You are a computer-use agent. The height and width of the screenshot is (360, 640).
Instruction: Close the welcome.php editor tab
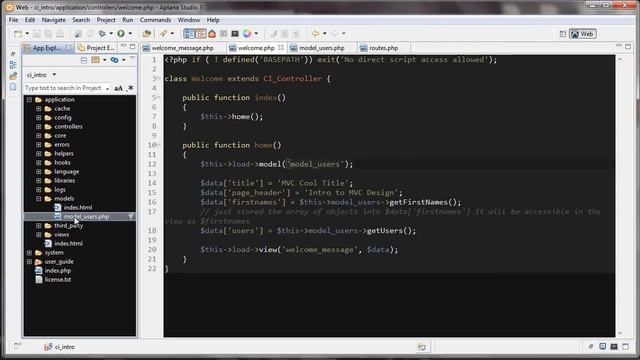(281, 48)
